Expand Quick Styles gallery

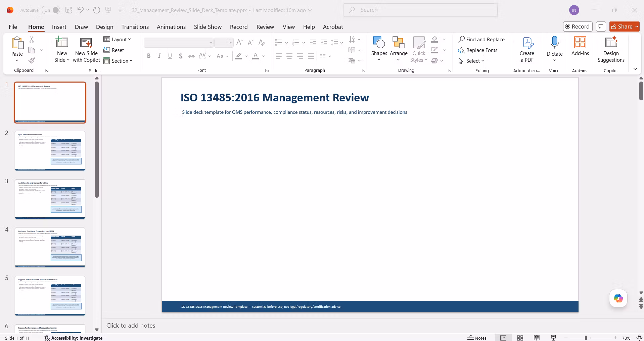(419, 49)
